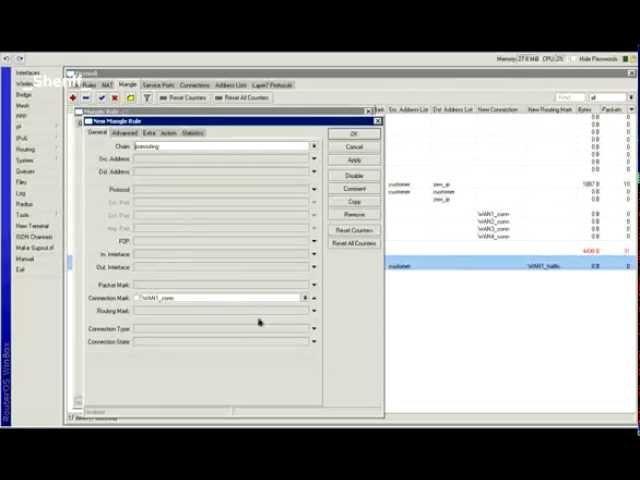Viewport: 640px width, 480px height.
Task: Expand the Routing Mark field
Action: tap(314, 311)
